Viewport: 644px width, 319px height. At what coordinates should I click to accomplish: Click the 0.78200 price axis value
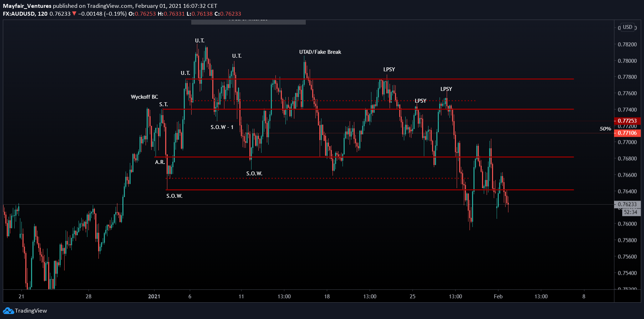pyautogui.click(x=627, y=45)
